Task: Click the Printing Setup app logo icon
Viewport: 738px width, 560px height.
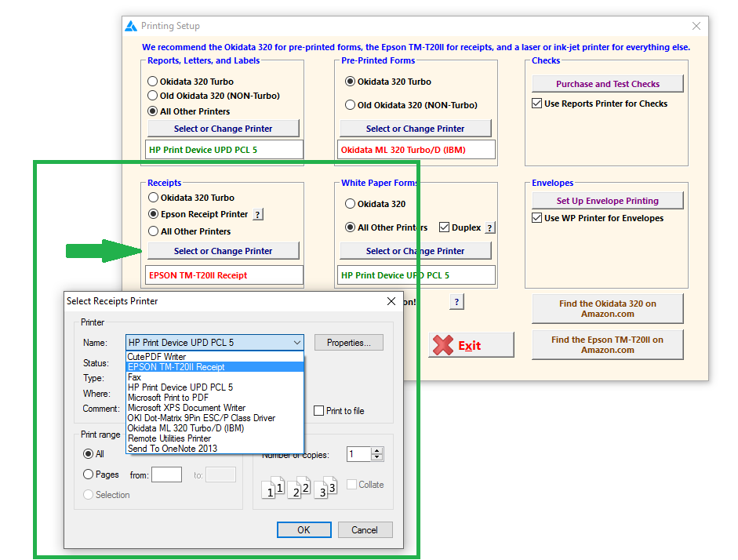Action: point(131,26)
